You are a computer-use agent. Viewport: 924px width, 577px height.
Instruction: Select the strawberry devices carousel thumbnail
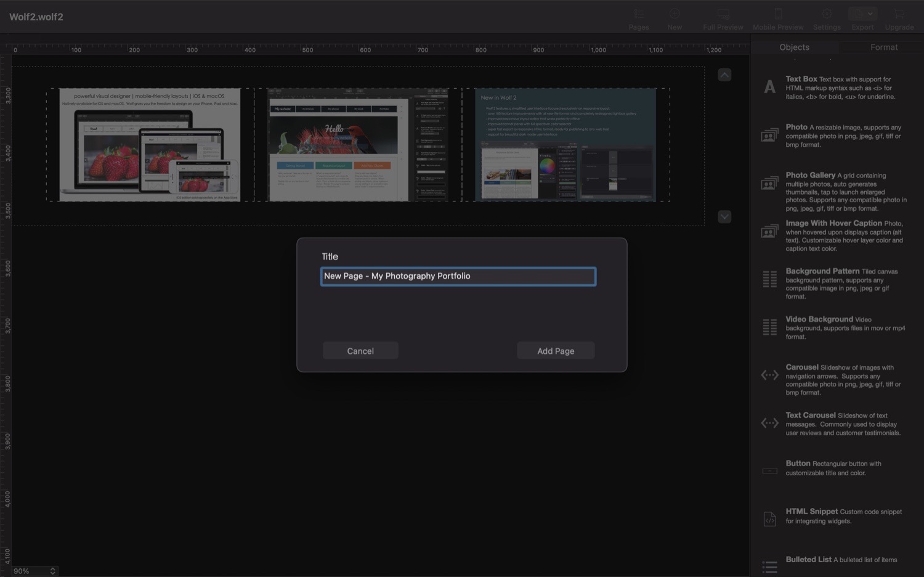click(150, 145)
